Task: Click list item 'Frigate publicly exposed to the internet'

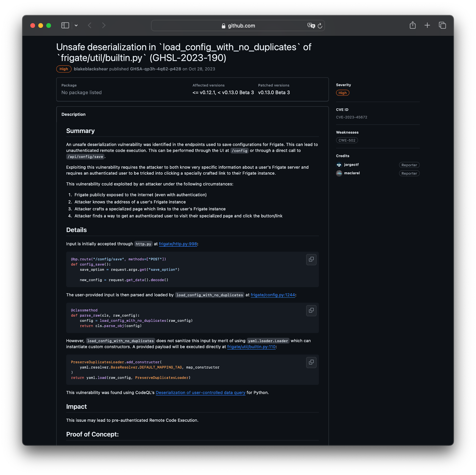Action: (x=140, y=195)
